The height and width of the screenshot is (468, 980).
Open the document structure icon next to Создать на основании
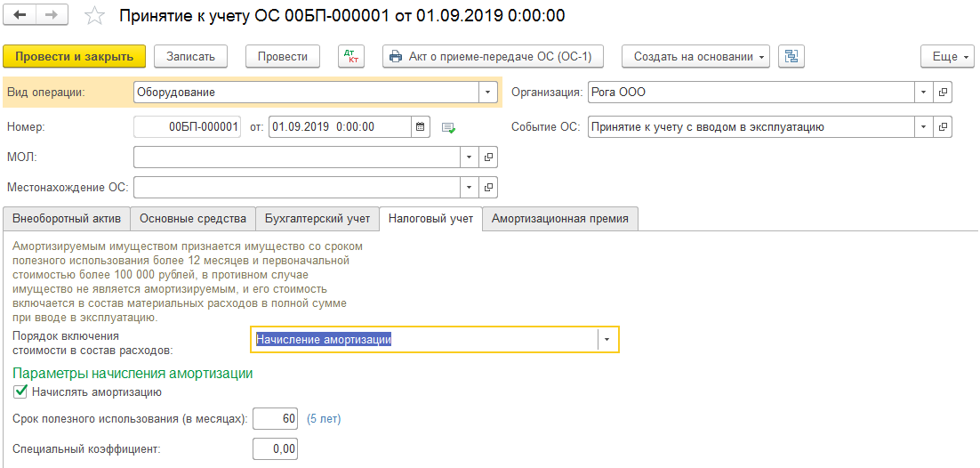791,56
